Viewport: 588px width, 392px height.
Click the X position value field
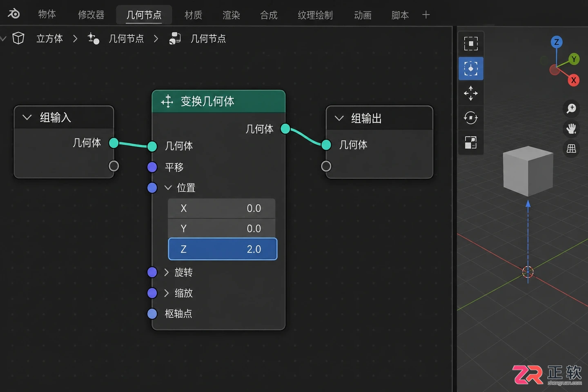coord(222,208)
